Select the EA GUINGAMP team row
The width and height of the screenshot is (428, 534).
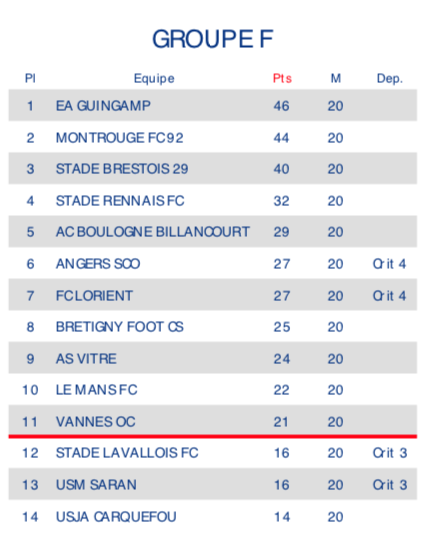coord(213,105)
